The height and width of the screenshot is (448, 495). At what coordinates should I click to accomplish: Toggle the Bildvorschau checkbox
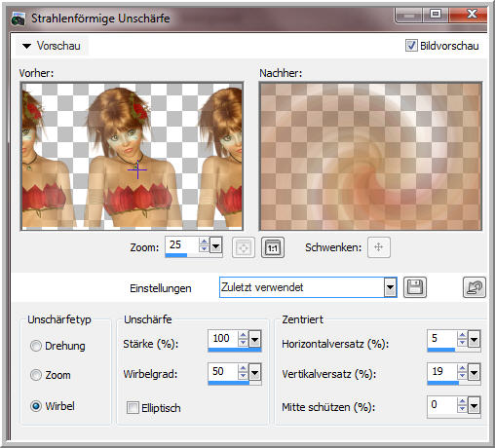point(411,45)
